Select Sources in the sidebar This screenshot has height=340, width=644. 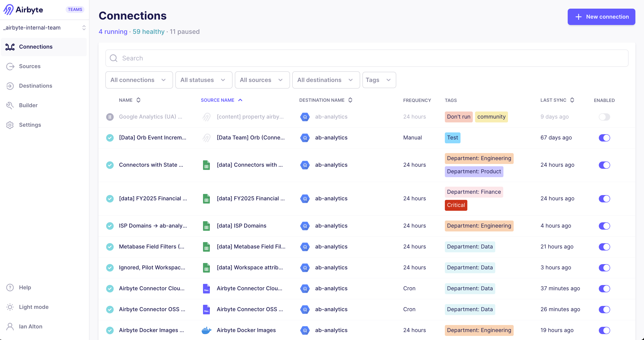click(x=30, y=66)
